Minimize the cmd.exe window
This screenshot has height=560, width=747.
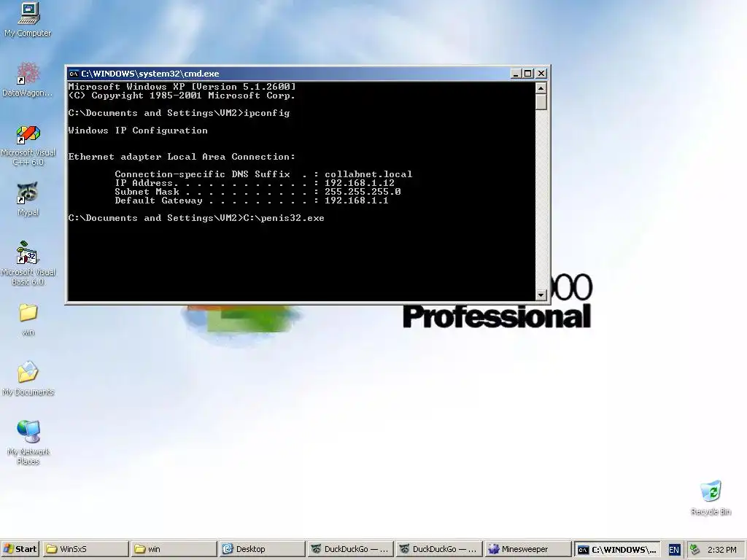tap(516, 74)
